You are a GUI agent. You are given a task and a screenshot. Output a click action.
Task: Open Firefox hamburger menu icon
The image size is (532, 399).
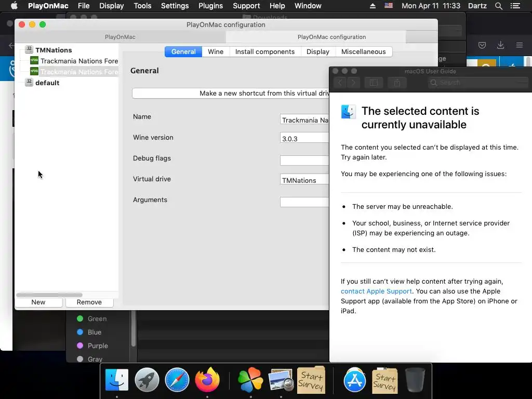coord(520,45)
